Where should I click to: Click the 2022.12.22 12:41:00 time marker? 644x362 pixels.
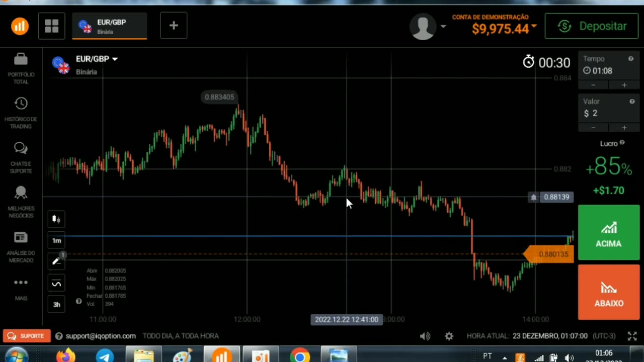click(347, 319)
